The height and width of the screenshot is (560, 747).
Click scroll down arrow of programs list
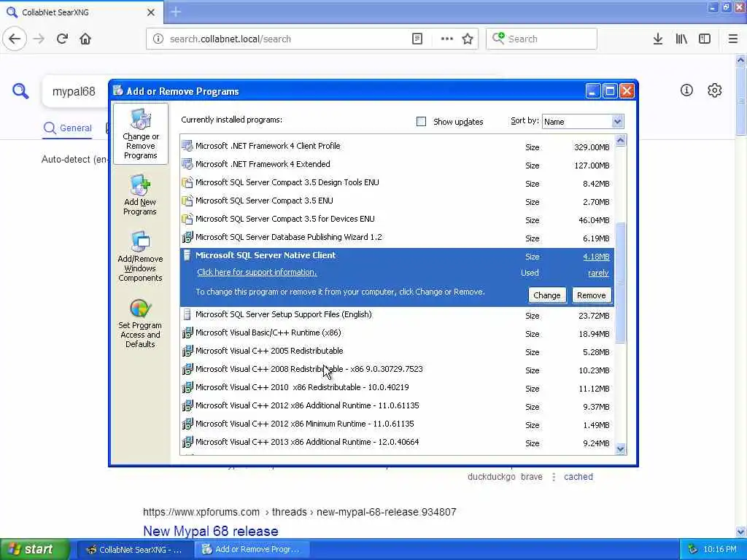point(620,448)
